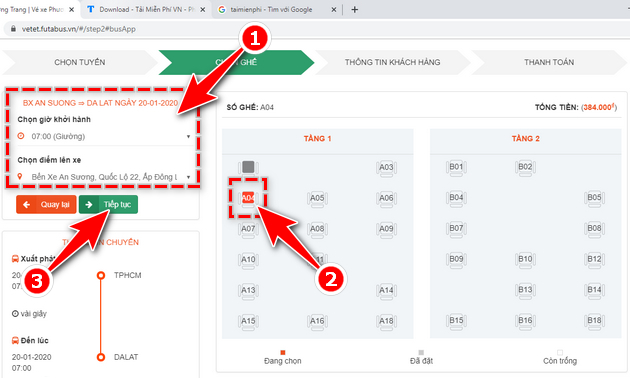This screenshot has width=630, height=378.
Task: Choose seat B05 on the upper deck
Action: (594, 198)
